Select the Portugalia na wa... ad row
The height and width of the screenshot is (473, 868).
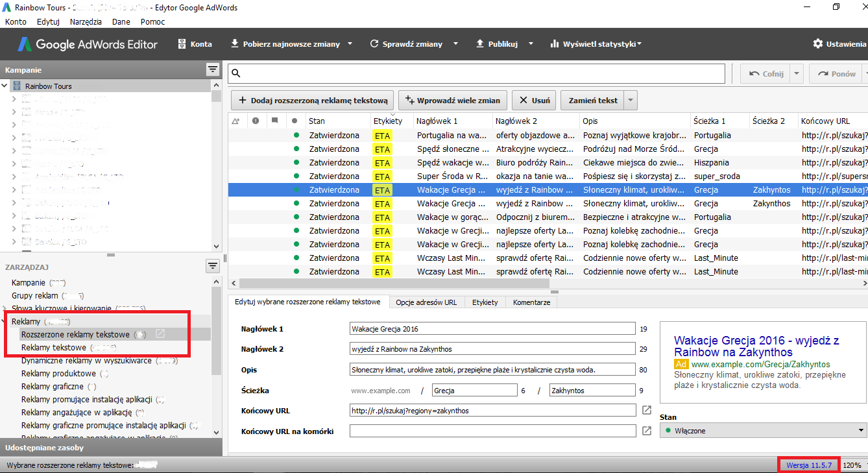click(x=548, y=136)
